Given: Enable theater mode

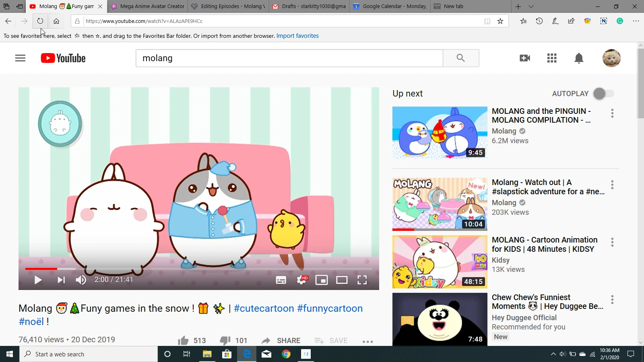Looking at the screenshot, I should pyautogui.click(x=342, y=280).
